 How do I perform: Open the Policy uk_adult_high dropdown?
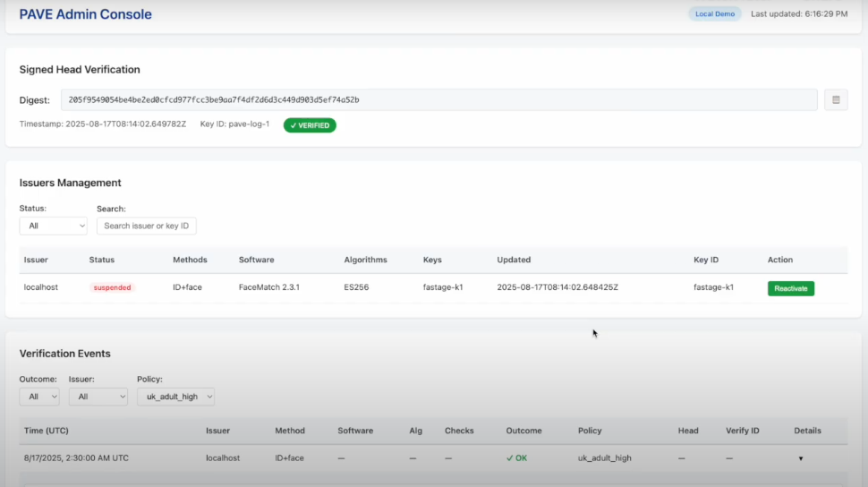[x=176, y=397]
